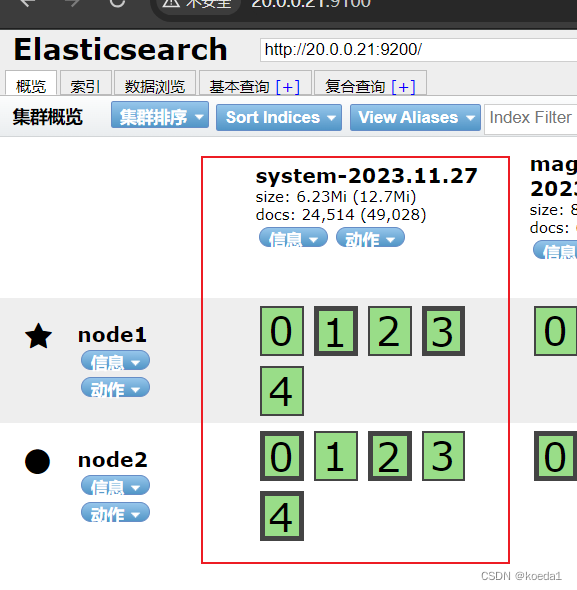
Task: Add a new 基本查询 tab with [+]
Action: (288, 87)
